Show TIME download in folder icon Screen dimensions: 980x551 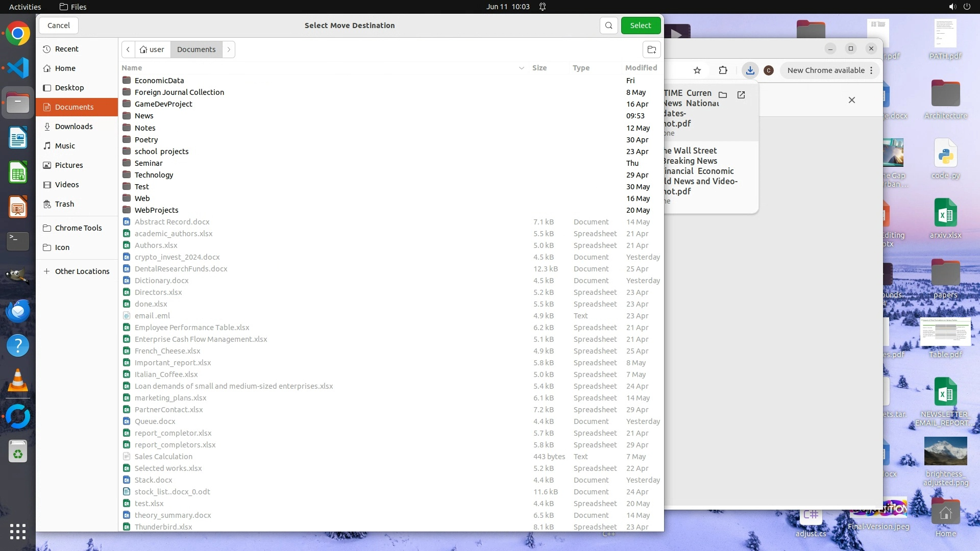[723, 95]
